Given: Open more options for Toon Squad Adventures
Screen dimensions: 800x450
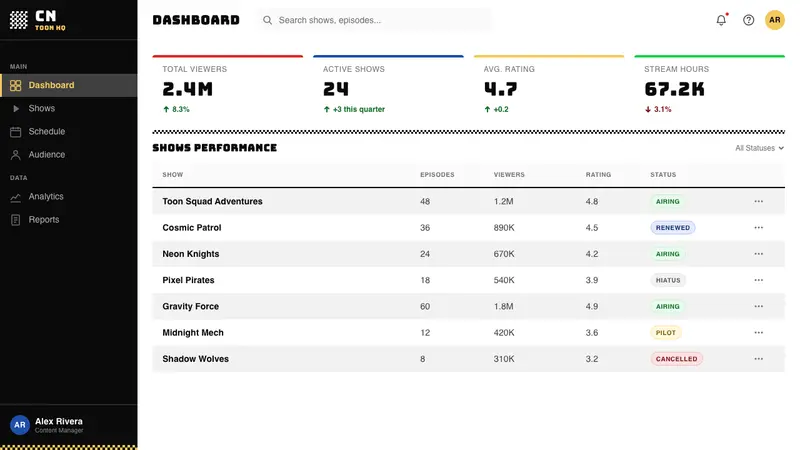Looking at the screenshot, I should click(x=759, y=202).
